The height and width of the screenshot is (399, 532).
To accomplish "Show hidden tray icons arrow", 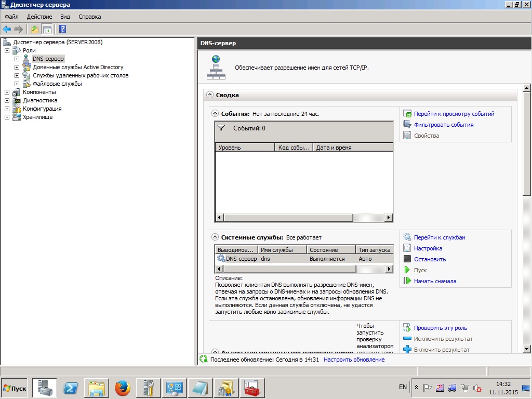I will (416, 387).
